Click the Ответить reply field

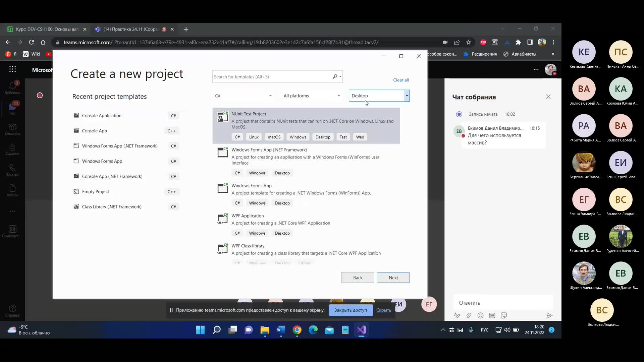pyautogui.click(x=502, y=303)
